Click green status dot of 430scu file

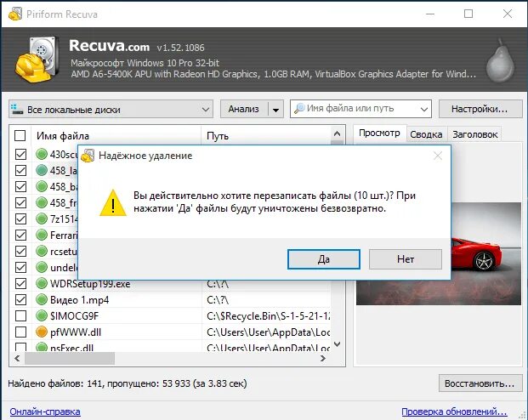42,154
